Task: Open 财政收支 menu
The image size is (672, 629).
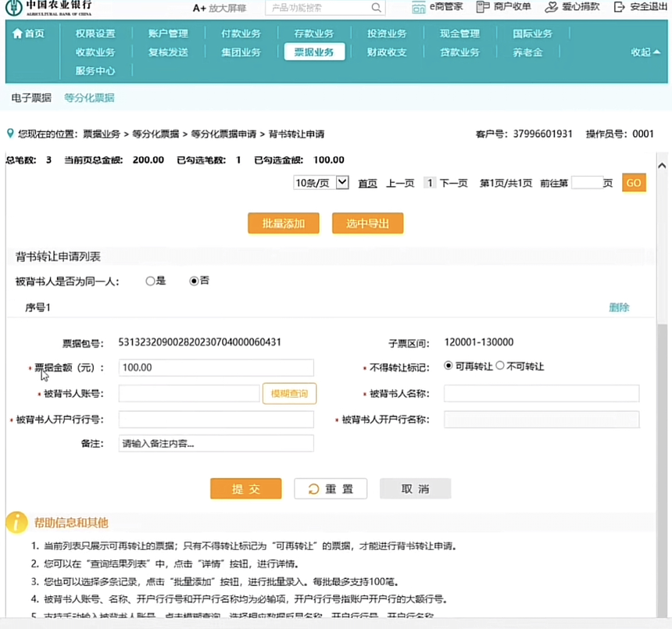Action: tap(387, 52)
